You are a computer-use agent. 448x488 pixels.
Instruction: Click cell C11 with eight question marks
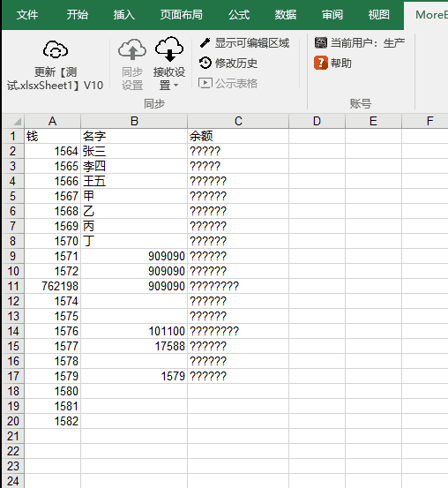(x=238, y=286)
